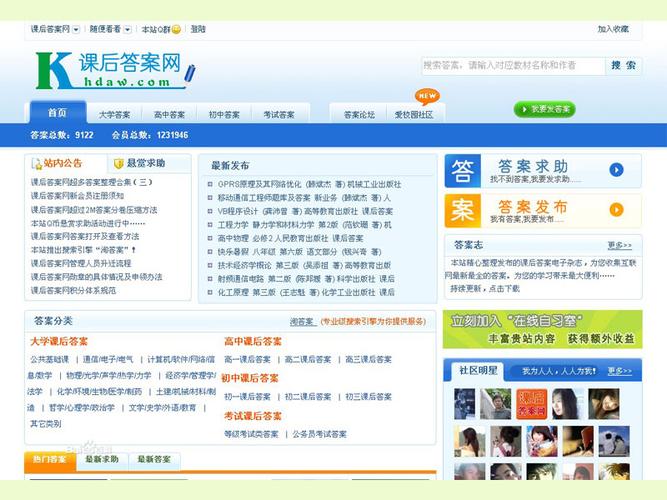Select the 最新求助 tab
This screenshot has height=500, width=667.
tap(101, 460)
